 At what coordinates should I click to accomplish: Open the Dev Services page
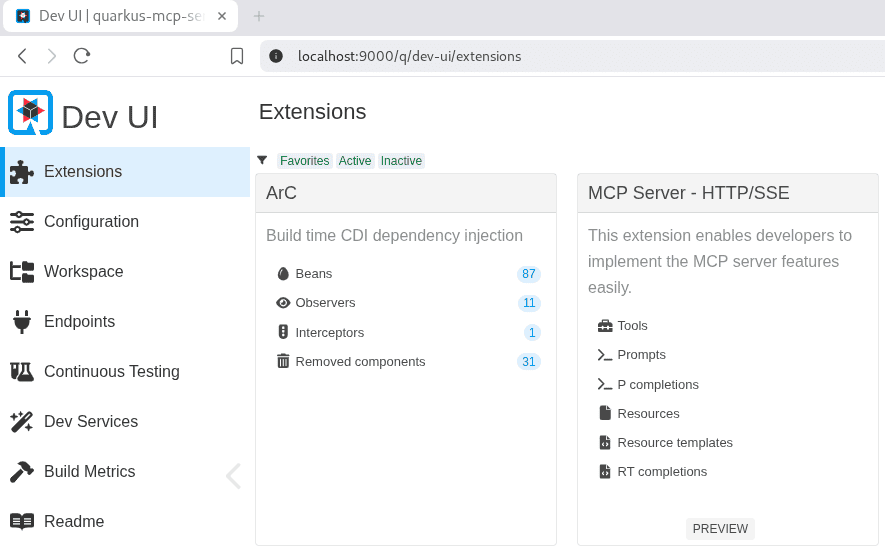click(125, 422)
